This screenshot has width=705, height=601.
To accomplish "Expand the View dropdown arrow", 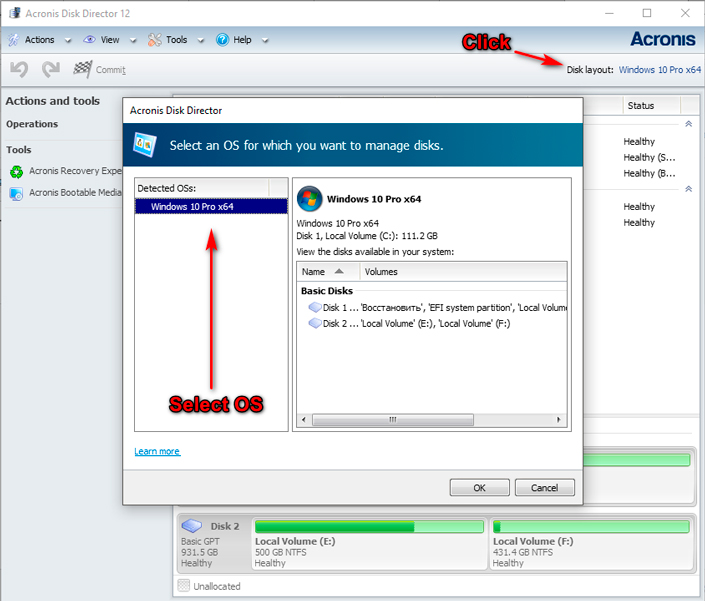I will click(x=133, y=40).
